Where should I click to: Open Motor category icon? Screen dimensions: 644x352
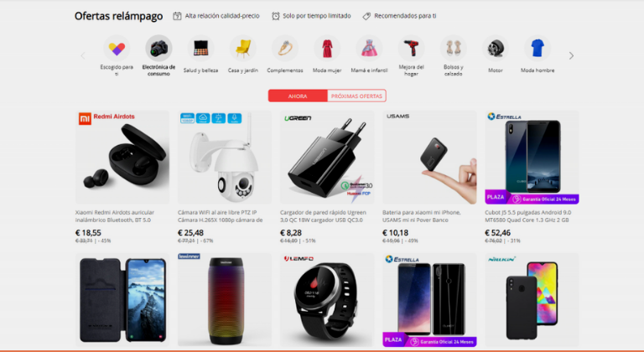coord(496,49)
